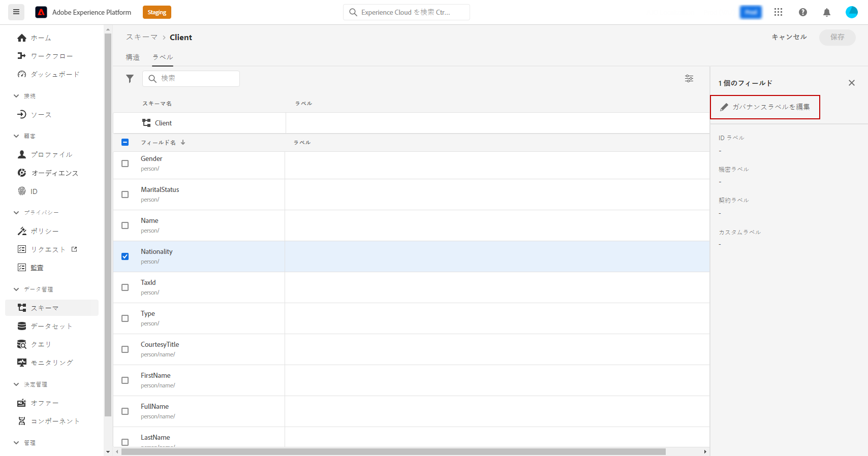Select the Client schema row
This screenshot has width=868, height=456.
pos(411,123)
